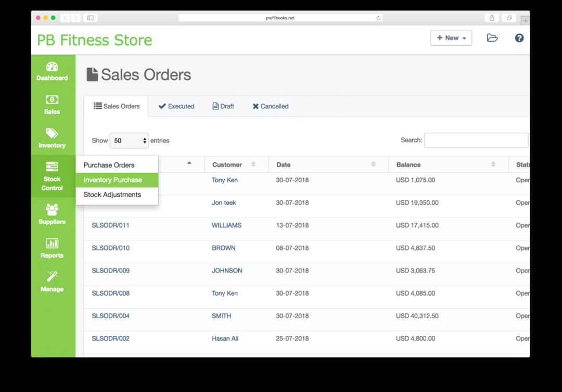Expand the New button dropdown
562x392 pixels.
coord(451,37)
